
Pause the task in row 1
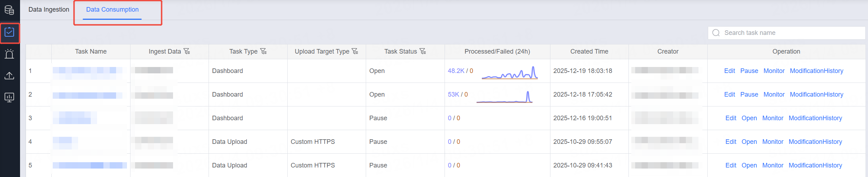click(x=749, y=71)
